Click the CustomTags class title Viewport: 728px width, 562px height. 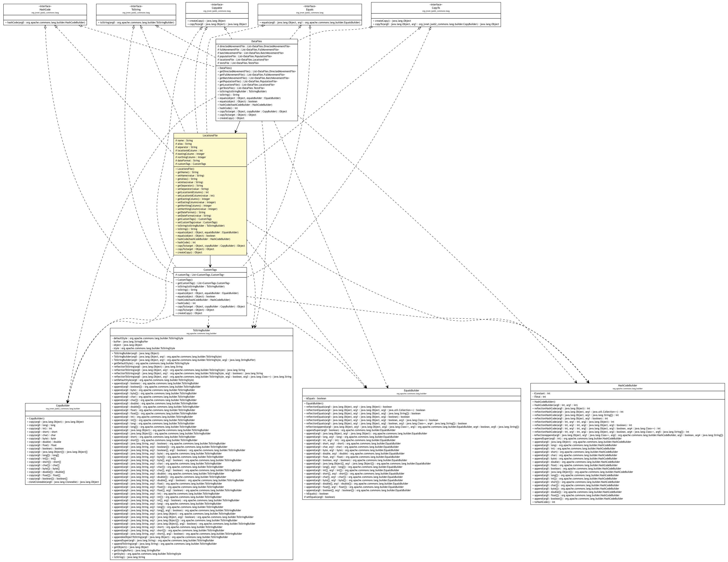(x=210, y=270)
